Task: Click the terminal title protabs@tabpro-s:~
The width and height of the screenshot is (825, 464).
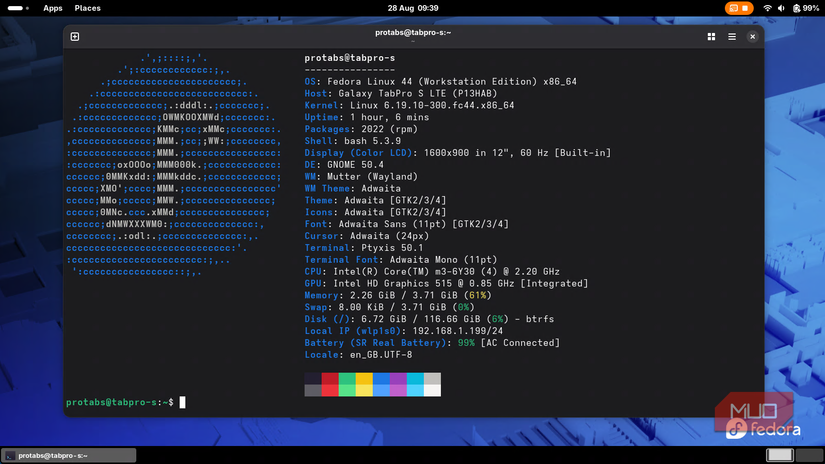Action: point(413,33)
